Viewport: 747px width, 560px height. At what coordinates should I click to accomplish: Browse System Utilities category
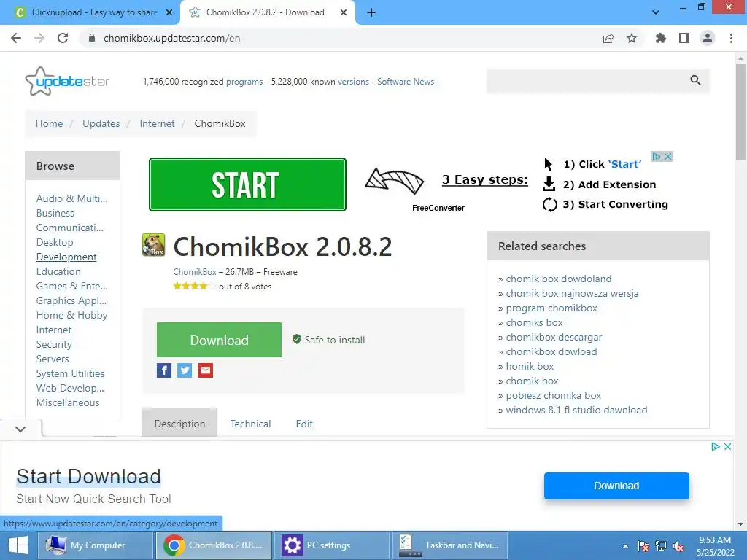click(x=71, y=373)
